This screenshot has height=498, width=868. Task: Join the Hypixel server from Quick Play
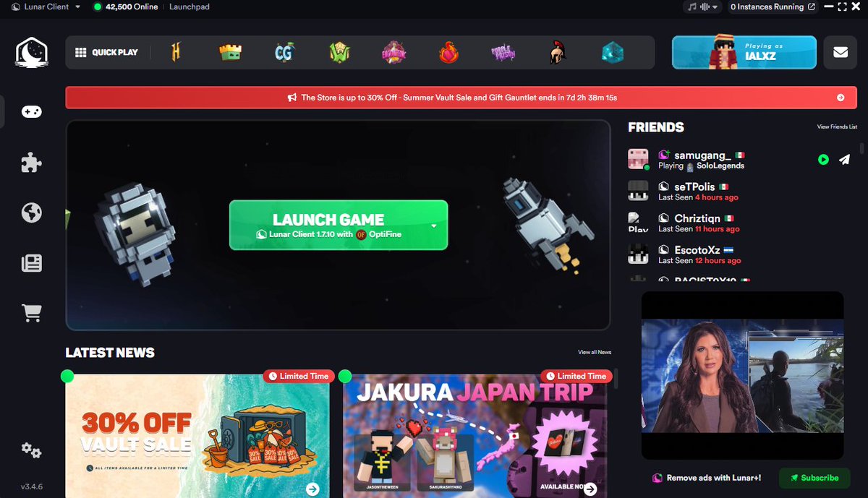(176, 53)
